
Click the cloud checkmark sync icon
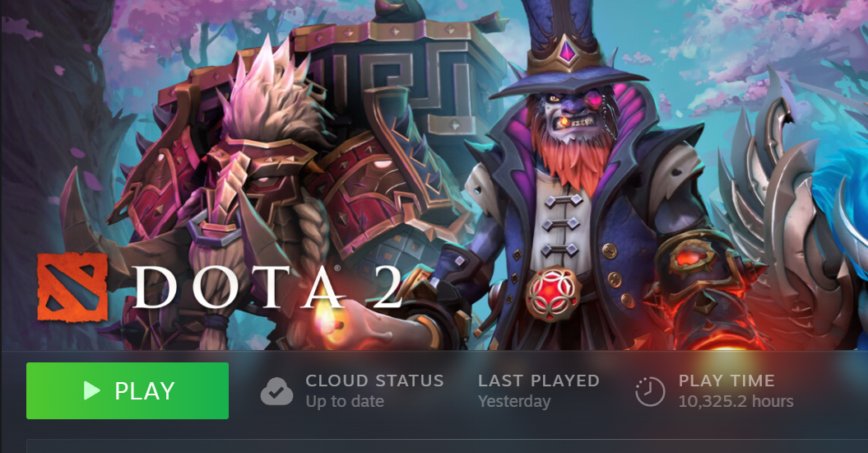(276, 391)
